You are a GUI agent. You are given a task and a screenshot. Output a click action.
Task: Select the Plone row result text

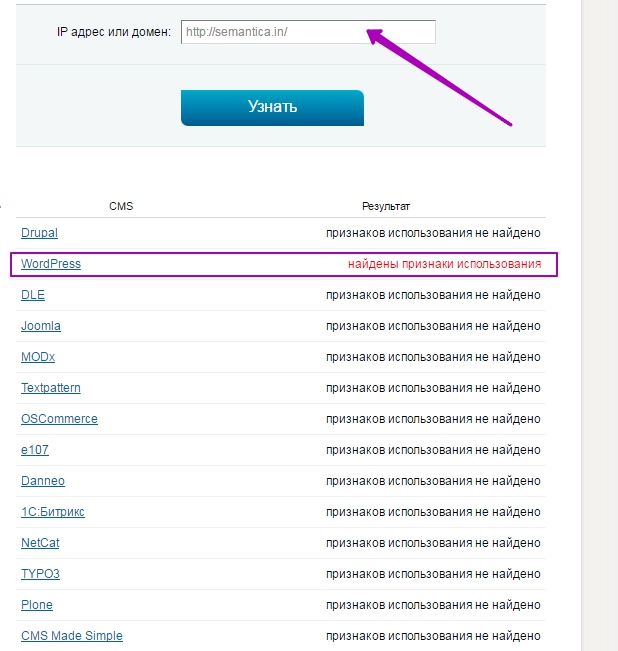pyautogui.click(x=433, y=605)
